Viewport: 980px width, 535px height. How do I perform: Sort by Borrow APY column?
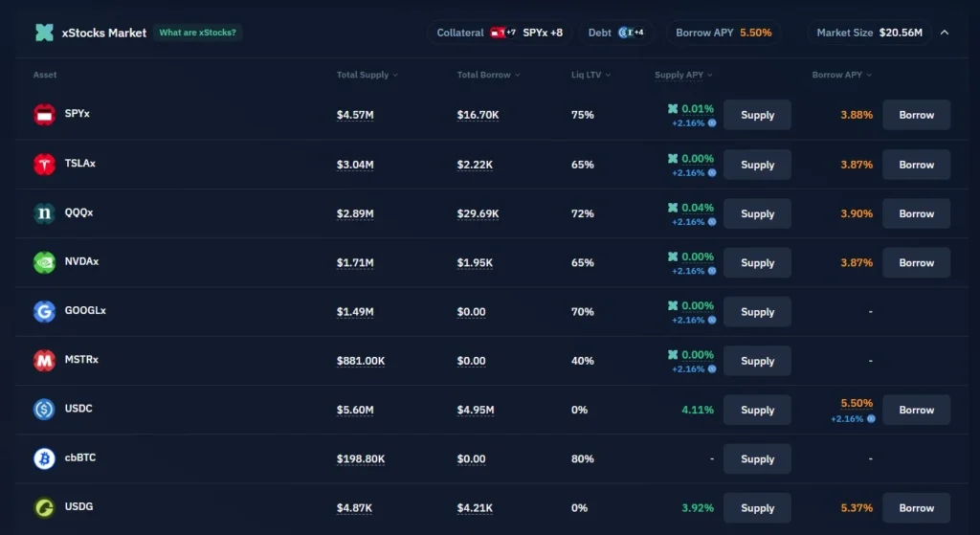(841, 75)
